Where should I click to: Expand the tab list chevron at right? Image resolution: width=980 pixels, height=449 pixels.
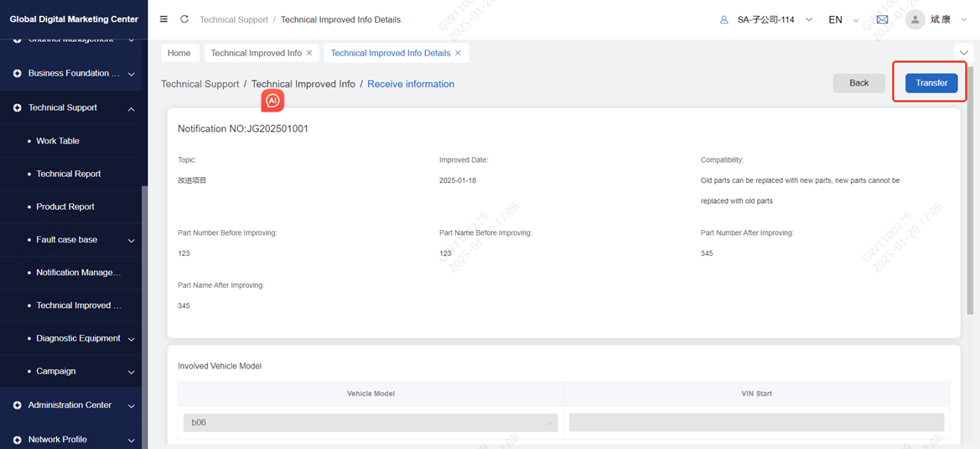(x=964, y=52)
